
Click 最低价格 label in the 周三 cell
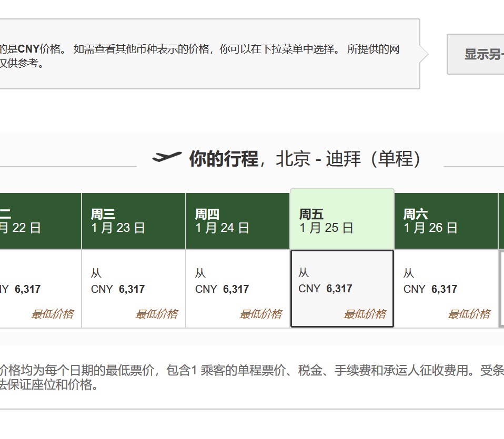point(156,314)
